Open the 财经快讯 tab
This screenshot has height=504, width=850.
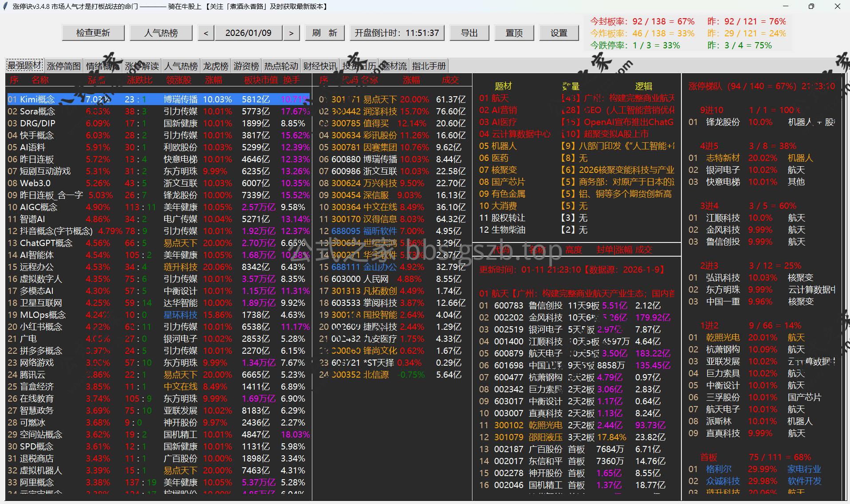320,66
